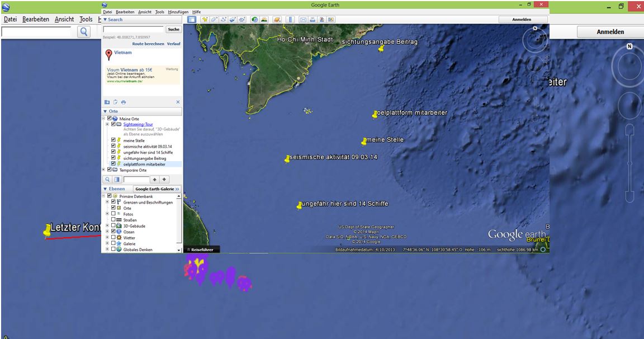Enable the Wetter layer checkbox
The height and width of the screenshot is (339, 644).
[113, 238]
